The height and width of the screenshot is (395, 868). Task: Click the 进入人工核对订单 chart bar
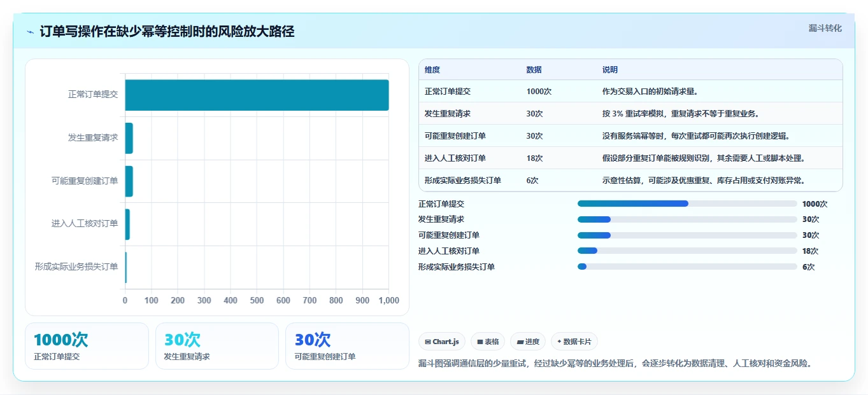coord(127,224)
